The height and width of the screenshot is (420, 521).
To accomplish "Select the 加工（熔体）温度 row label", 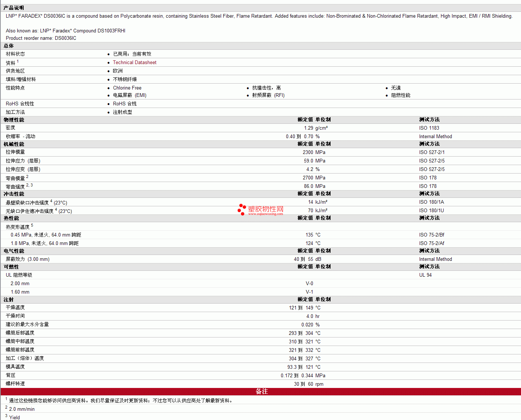I will pos(25,358).
